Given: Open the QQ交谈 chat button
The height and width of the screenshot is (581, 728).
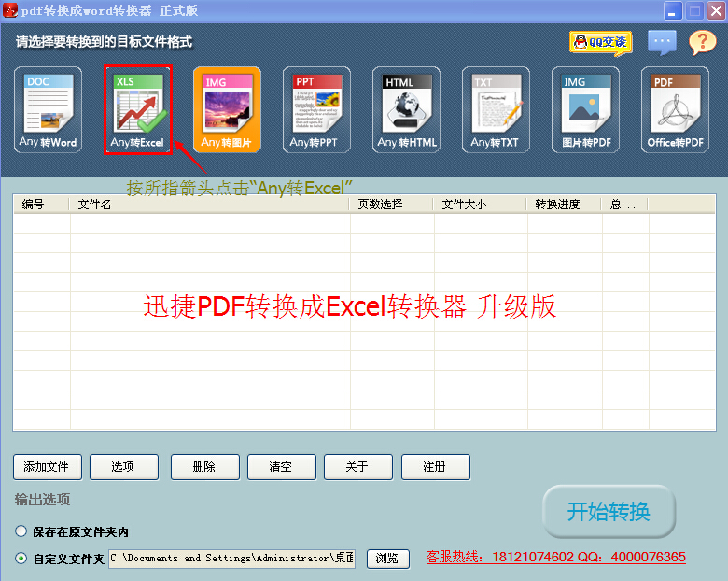Looking at the screenshot, I should pyautogui.click(x=601, y=43).
